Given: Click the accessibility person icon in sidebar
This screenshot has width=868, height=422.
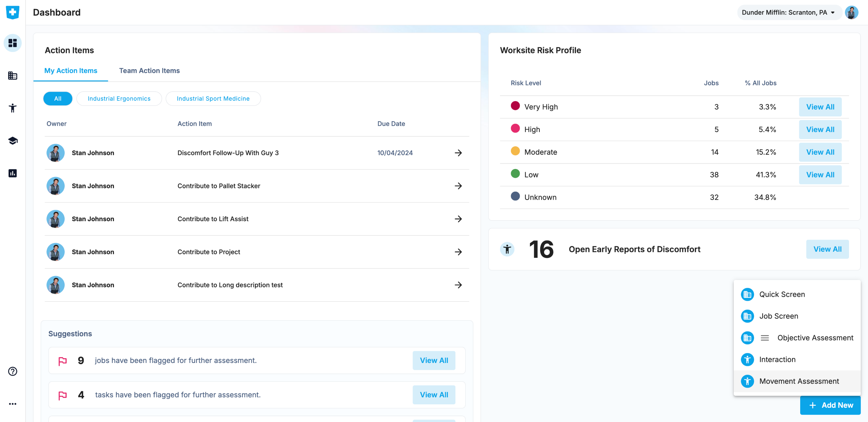Looking at the screenshot, I should (x=13, y=108).
